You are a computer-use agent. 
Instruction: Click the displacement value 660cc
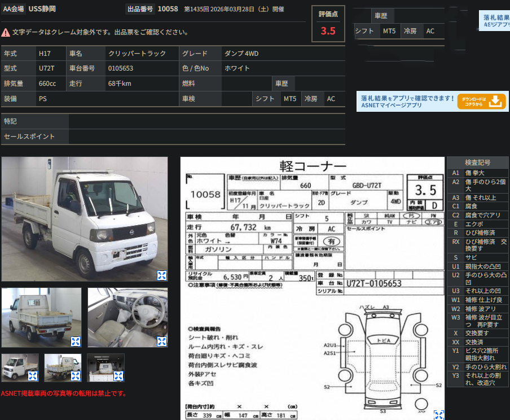(x=47, y=84)
